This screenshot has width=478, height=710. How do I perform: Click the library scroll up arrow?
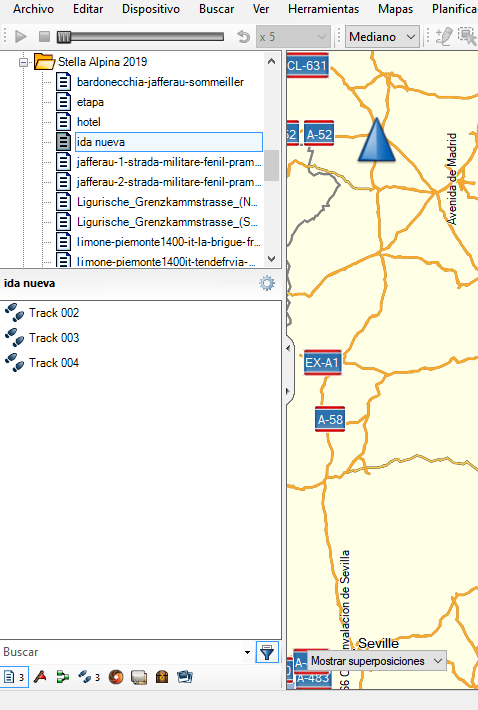(272, 61)
